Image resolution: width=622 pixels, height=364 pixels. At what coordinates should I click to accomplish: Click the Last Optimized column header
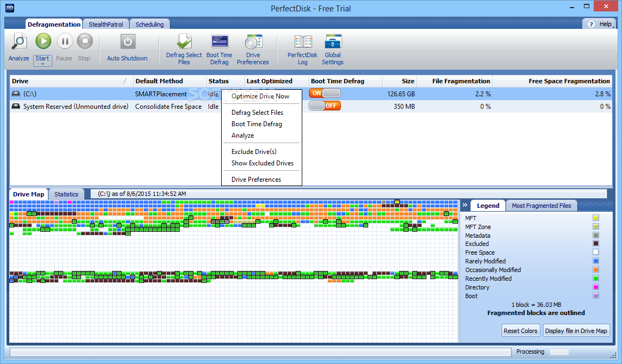(x=277, y=81)
